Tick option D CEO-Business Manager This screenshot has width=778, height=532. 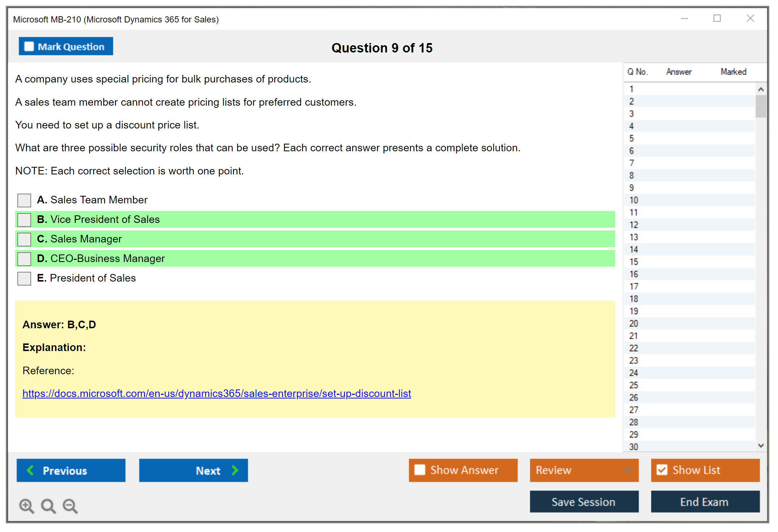24,259
